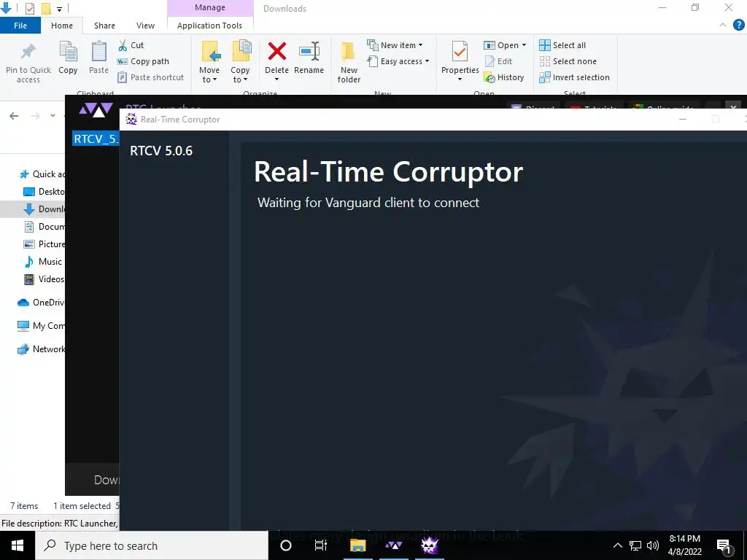
Task: Click Real-Time Corruptor taskbar icon
Action: click(429, 545)
